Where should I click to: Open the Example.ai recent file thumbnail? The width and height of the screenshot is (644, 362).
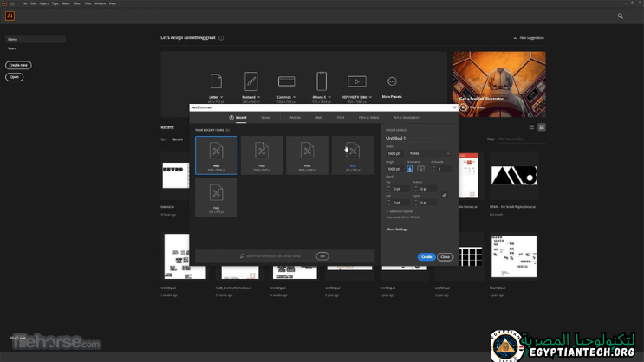point(514,256)
